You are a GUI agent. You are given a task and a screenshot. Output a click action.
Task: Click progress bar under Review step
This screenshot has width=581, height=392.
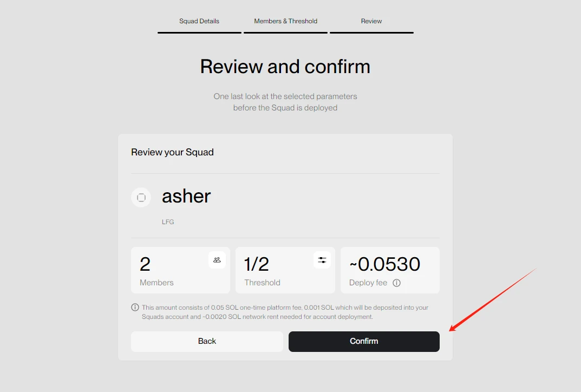tap(371, 32)
